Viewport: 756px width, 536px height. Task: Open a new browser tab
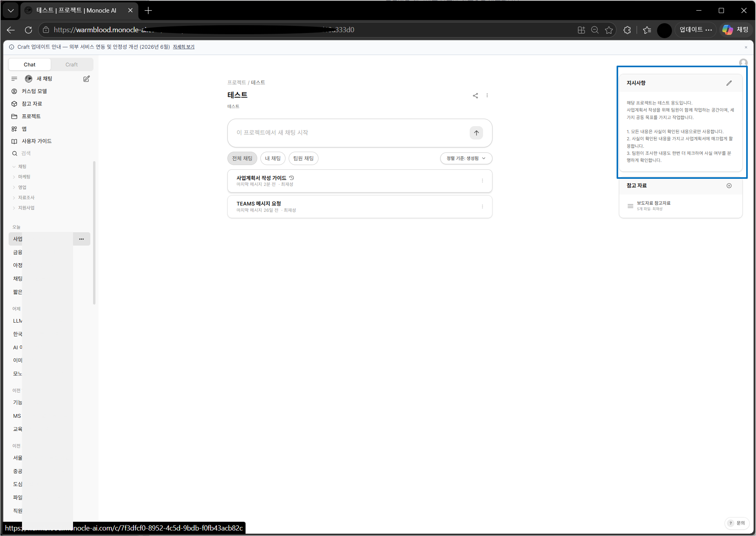[148, 11]
